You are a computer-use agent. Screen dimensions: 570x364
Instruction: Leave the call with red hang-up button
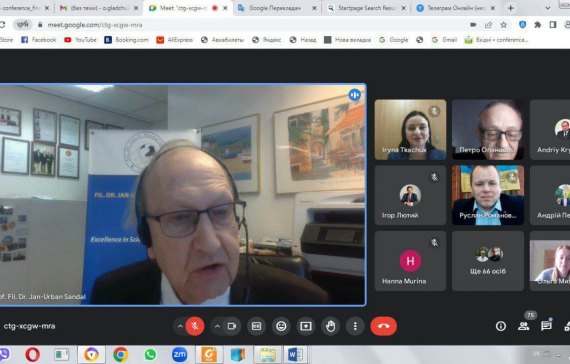point(384,326)
